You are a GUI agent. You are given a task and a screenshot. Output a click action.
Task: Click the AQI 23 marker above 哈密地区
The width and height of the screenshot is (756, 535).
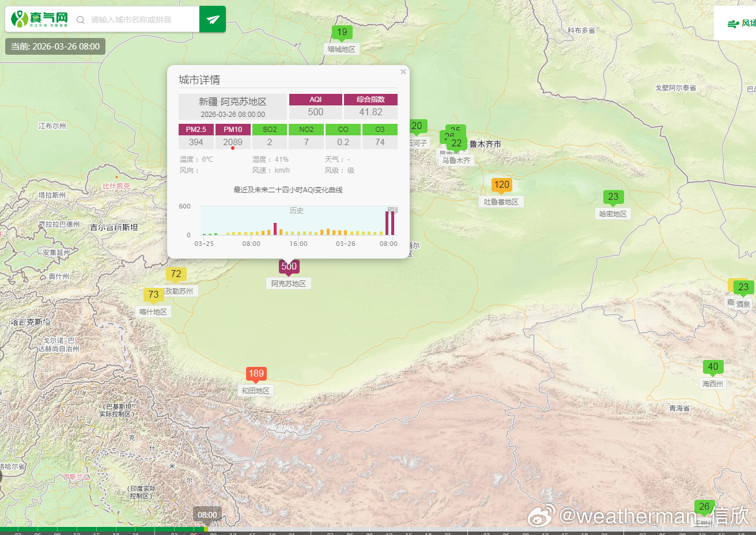pyautogui.click(x=613, y=198)
